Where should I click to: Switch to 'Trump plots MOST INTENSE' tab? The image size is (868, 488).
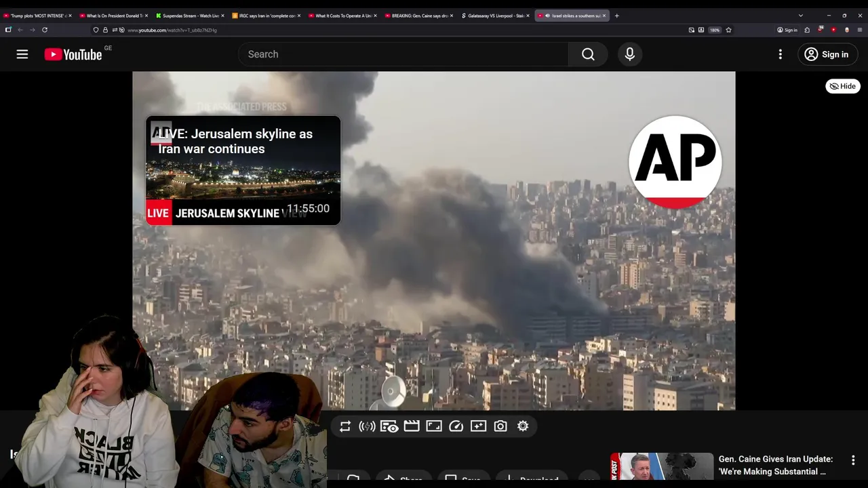click(x=37, y=16)
